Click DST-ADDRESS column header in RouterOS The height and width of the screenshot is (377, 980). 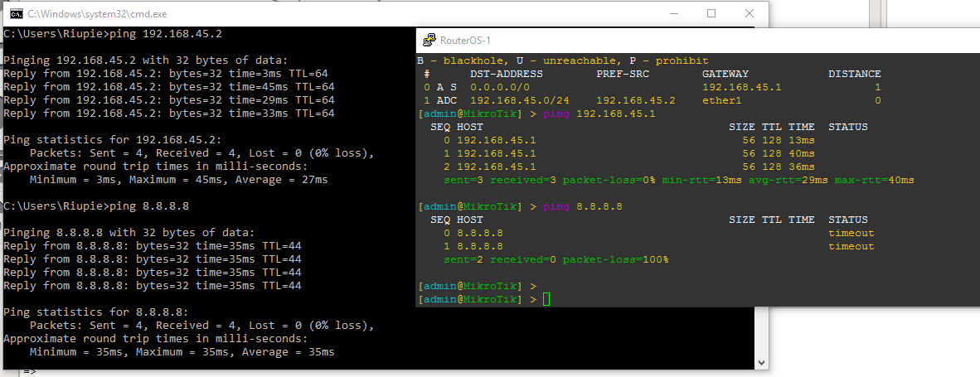507,74
